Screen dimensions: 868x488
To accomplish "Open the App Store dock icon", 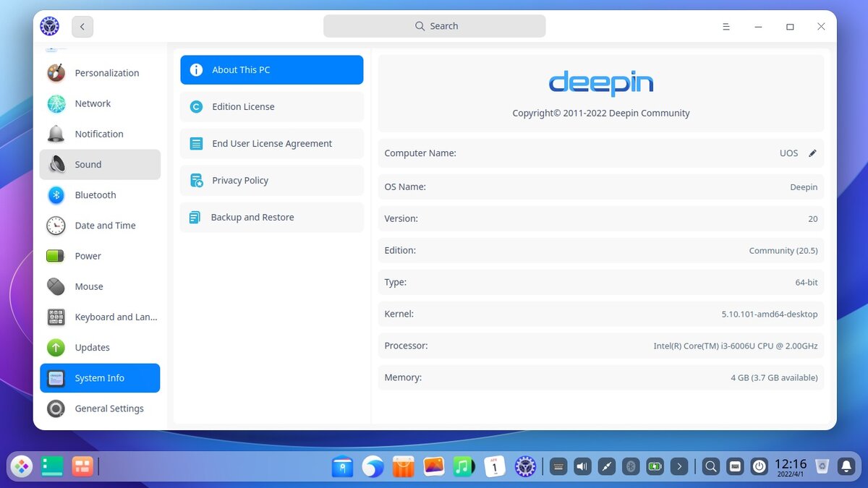I will [x=403, y=467].
